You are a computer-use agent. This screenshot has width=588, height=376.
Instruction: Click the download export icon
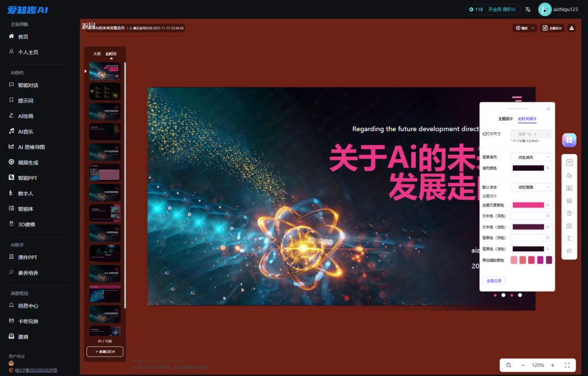point(571,28)
